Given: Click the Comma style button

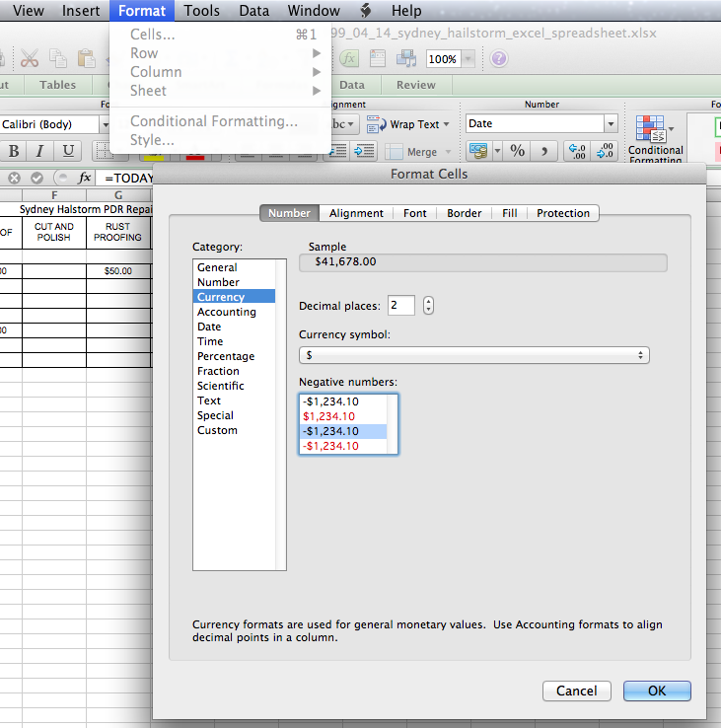Looking at the screenshot, I should 545,151.
